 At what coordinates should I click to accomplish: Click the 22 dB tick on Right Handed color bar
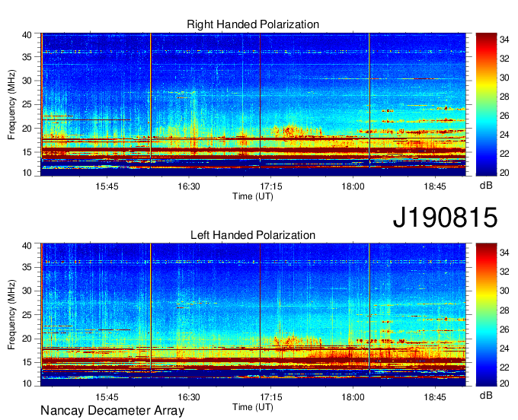point(504,154)
